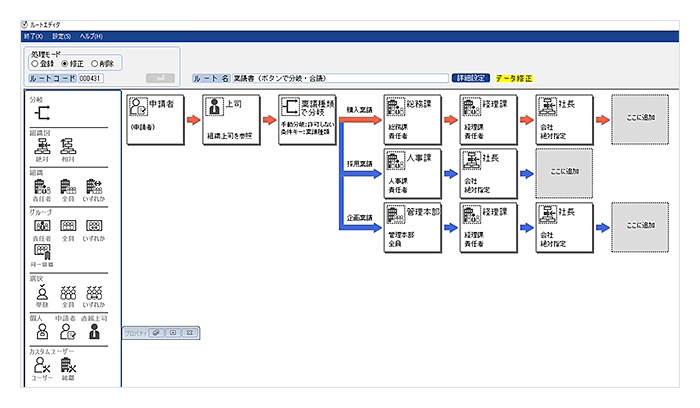Select the 登録 processing mode
This screenshot has height=408, width=700.
pos(35,62)
